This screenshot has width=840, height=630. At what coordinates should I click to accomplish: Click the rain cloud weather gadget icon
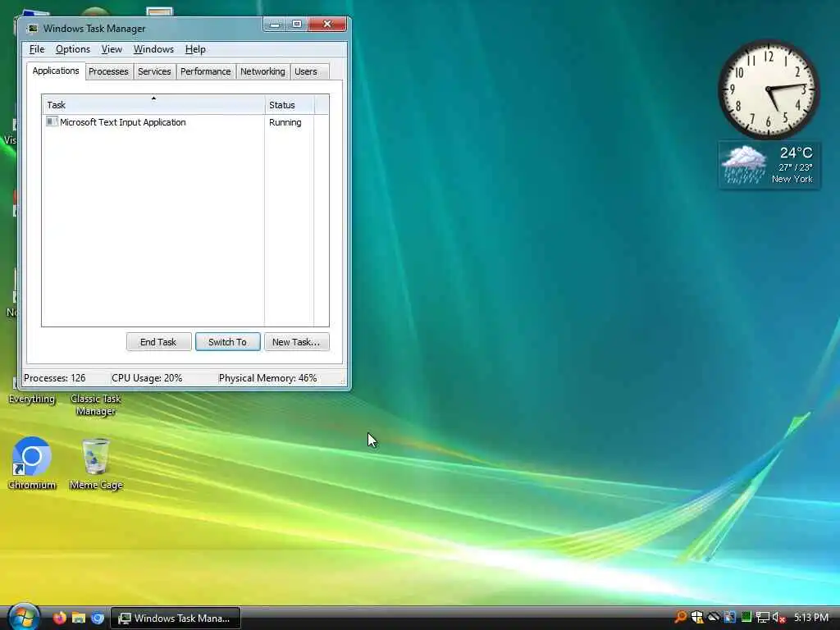click(x=743, y=164)
